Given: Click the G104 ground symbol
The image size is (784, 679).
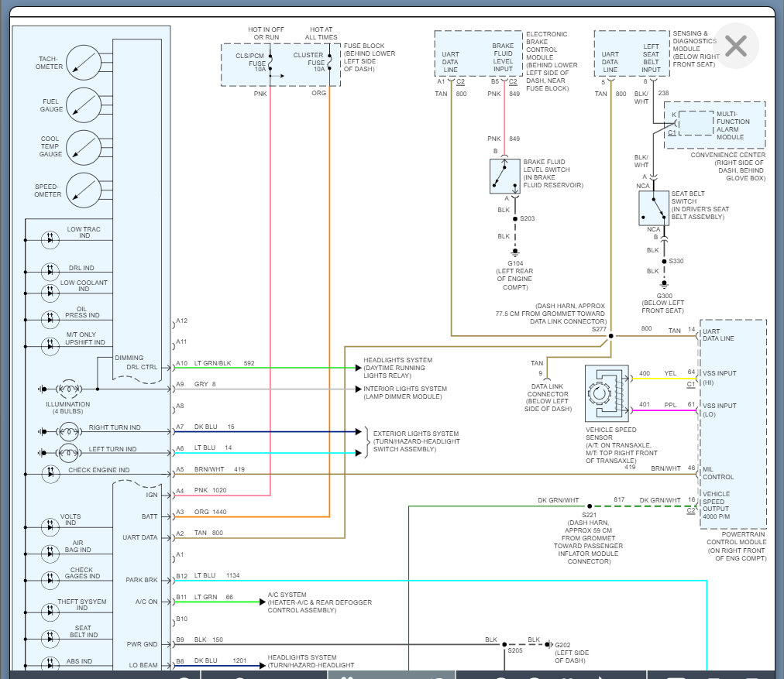Looking at the screenshot, I should click(511, 252).
